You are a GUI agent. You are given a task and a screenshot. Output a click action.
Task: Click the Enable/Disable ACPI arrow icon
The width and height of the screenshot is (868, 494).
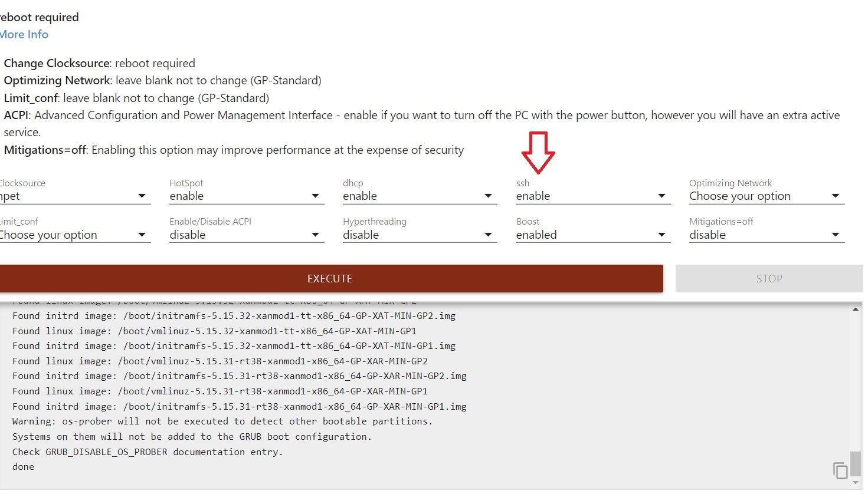coord(315,235)
